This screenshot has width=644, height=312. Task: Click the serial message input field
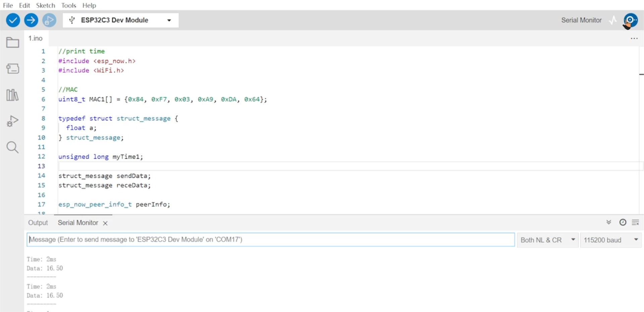click(270, 240)
